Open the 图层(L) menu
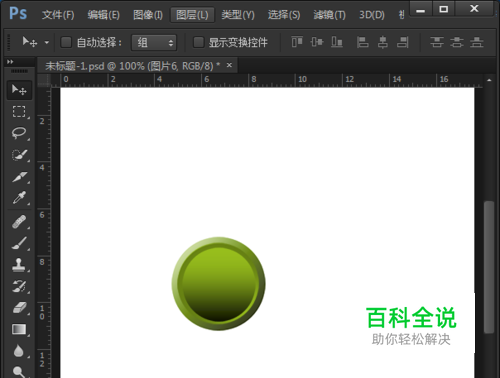 click(x=192, y=15)
